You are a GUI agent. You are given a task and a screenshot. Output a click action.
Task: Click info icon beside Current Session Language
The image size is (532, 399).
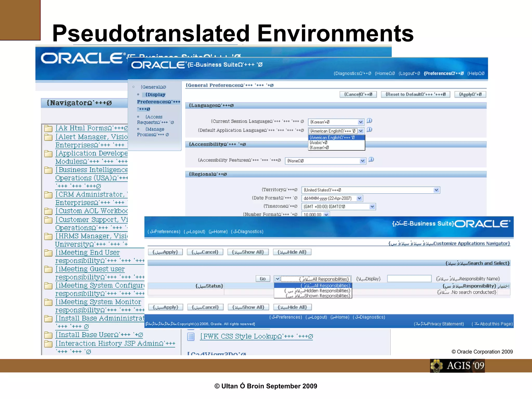point(369,121)
